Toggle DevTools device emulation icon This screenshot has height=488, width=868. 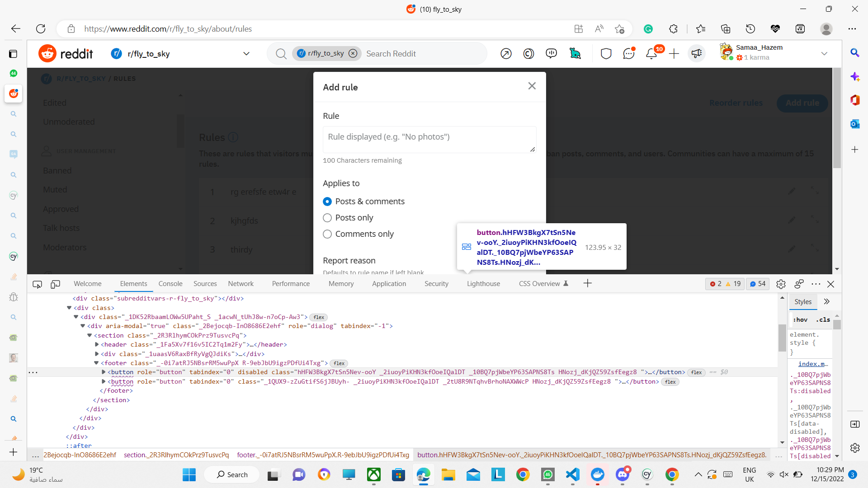click(55, 284)
